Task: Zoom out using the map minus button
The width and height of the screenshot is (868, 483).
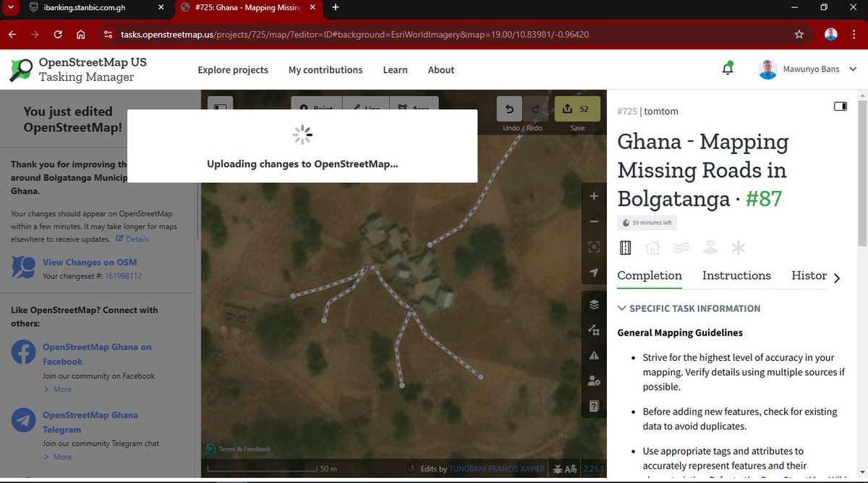Action: point(594,221)
